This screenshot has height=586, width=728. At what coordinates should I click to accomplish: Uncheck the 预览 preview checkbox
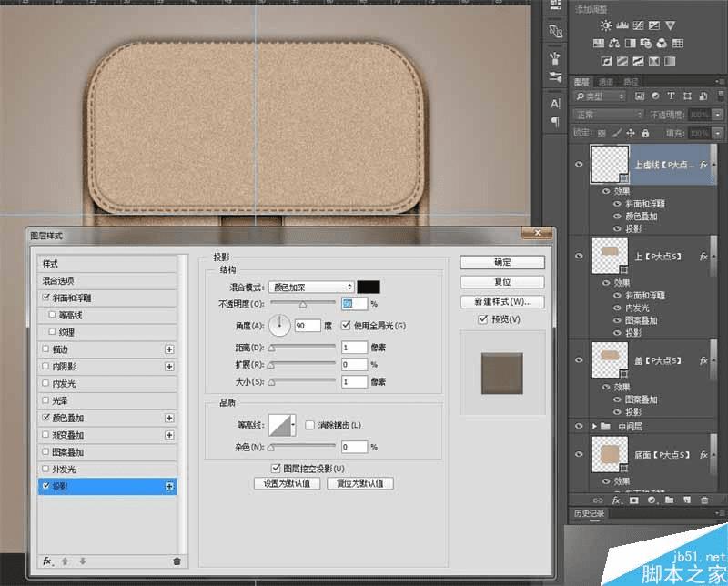tap(483, 319)
